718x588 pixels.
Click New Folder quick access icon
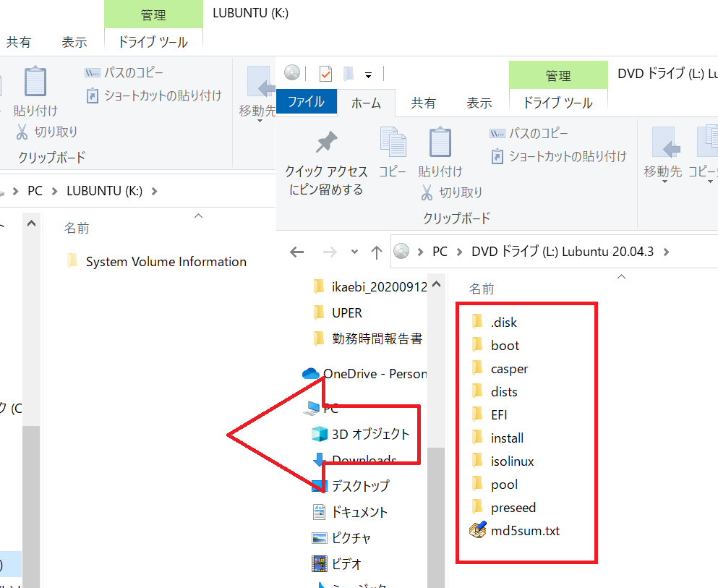(x=349, y=73)
